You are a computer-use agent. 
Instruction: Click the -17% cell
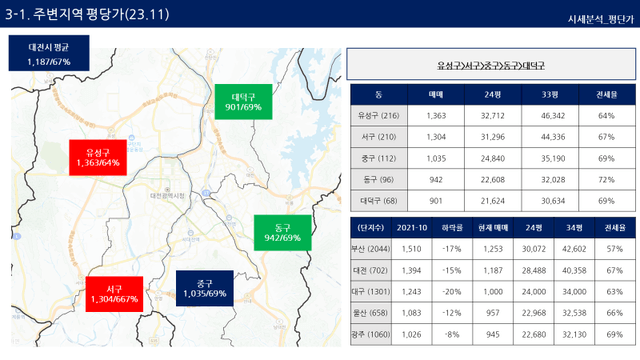[452, 249]
